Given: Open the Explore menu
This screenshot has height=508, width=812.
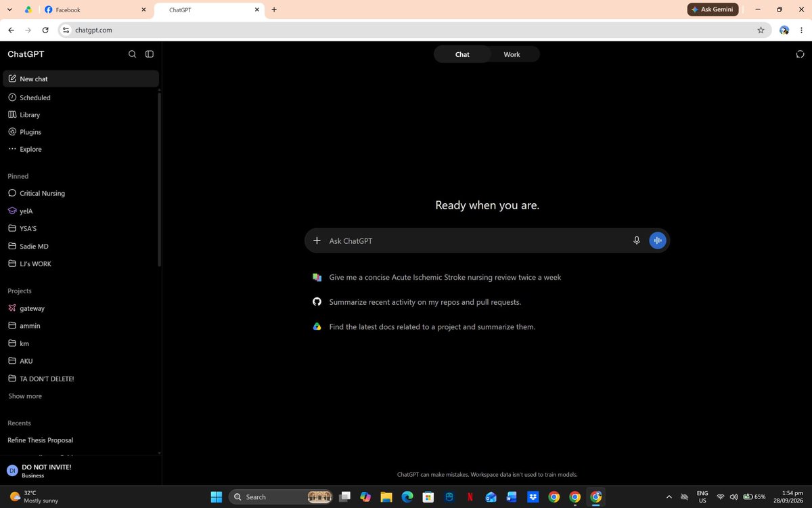Looking at the screenshot, I should pos(81,149).
